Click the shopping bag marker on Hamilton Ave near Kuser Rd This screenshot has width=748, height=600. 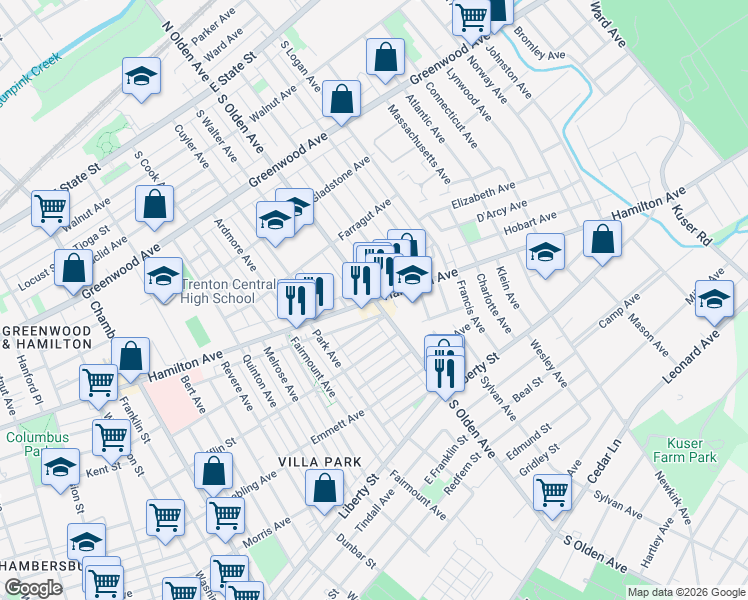point(602,240)
